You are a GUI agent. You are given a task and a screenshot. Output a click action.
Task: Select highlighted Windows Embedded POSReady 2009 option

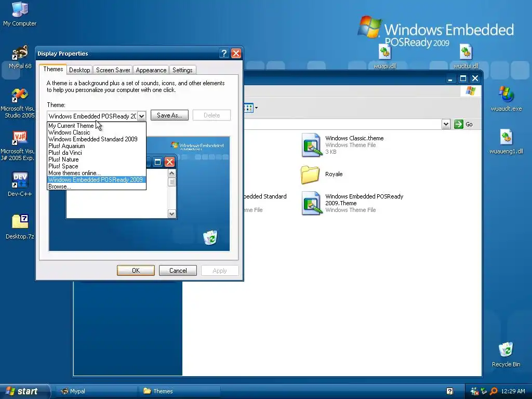[x=96, y=180]
